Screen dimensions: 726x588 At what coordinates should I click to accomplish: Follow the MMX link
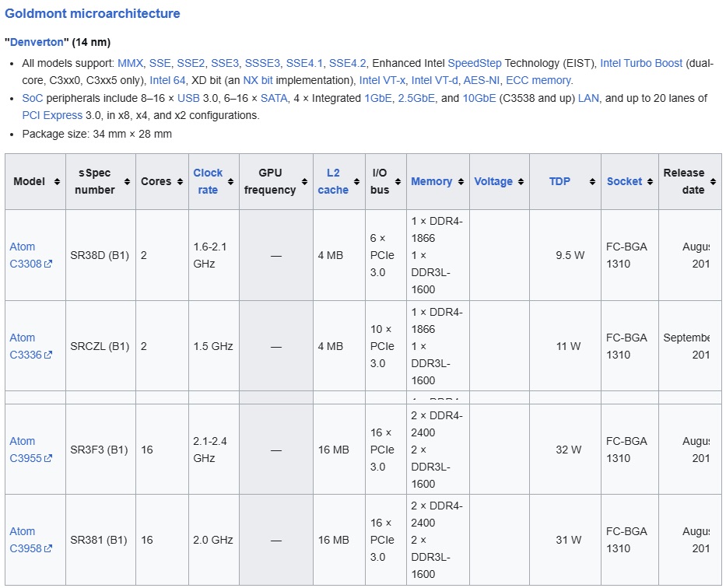pos(130,63)
